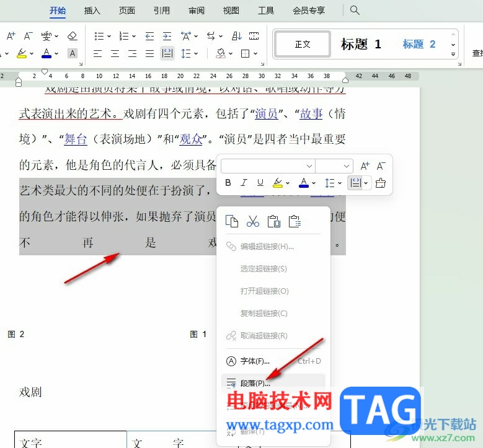Click the sort icon

click(237, 36)
